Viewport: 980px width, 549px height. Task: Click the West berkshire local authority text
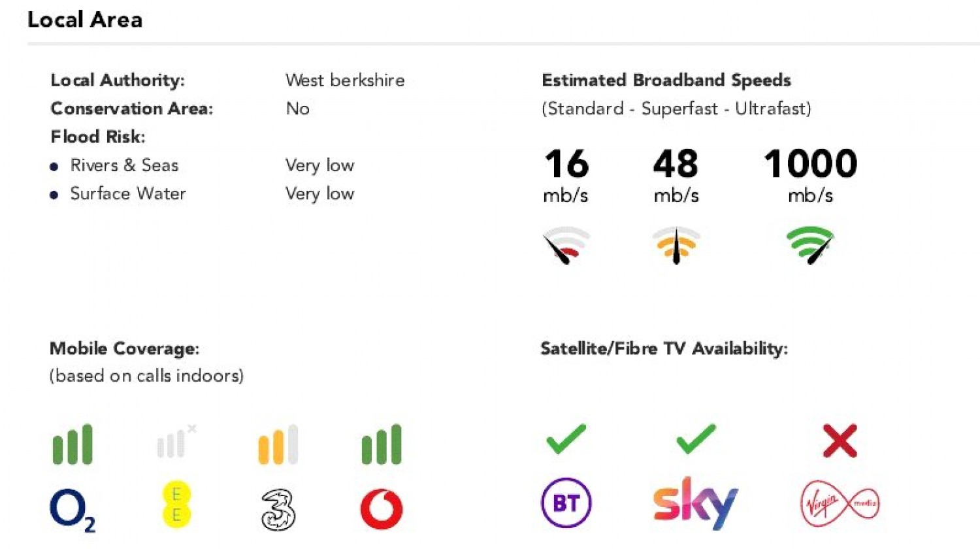345,80
